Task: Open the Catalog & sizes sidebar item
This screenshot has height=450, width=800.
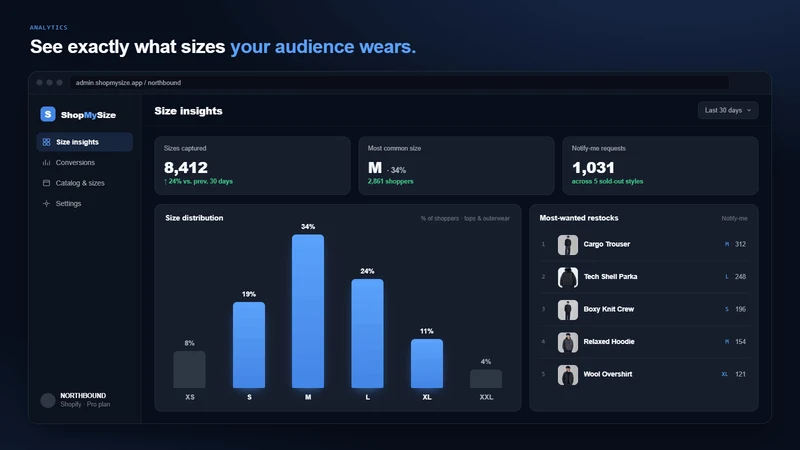Action: (85, 183)
